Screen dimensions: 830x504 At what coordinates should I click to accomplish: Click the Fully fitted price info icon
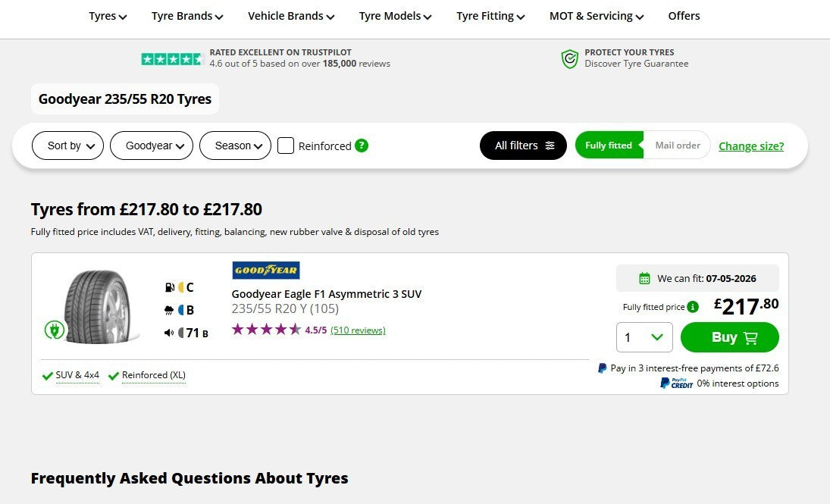692,306
